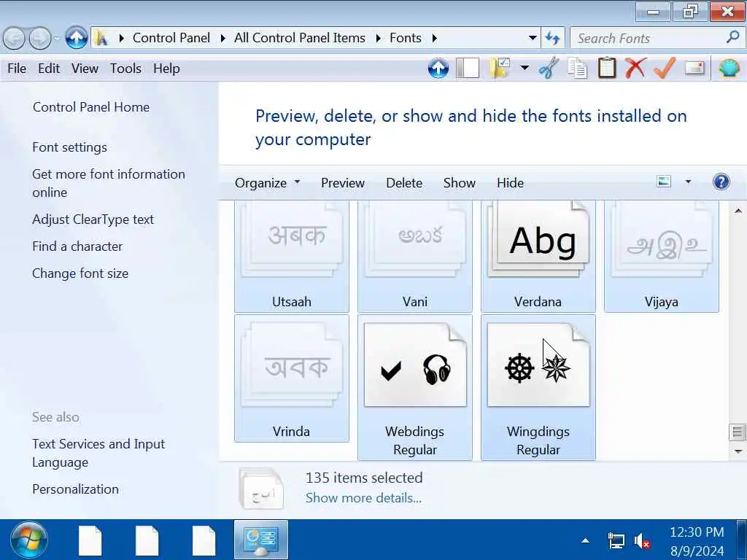Screen dimensions: 747x560
Task: Click the muted volume tray icon
Action: pyautogui.click(x=642, y=542)
